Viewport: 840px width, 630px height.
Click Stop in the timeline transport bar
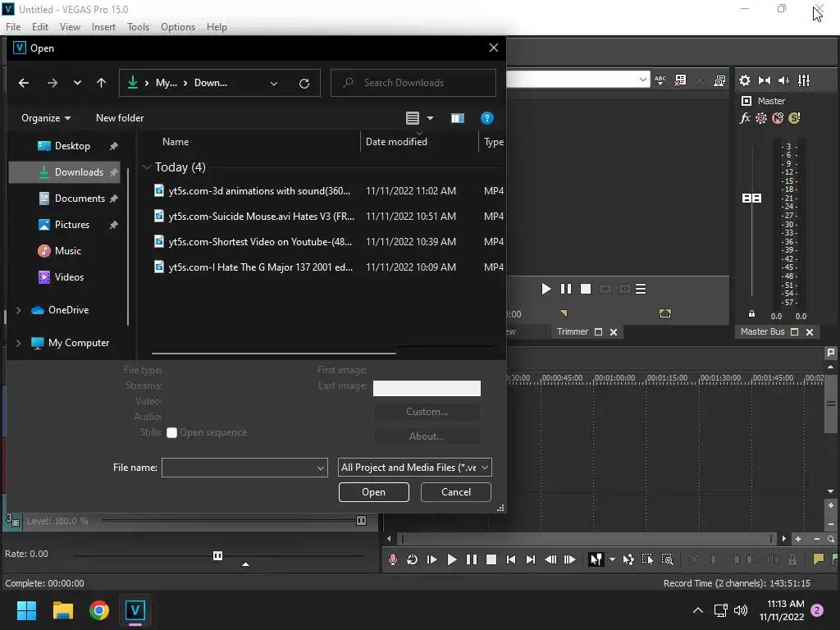[491, 559]
